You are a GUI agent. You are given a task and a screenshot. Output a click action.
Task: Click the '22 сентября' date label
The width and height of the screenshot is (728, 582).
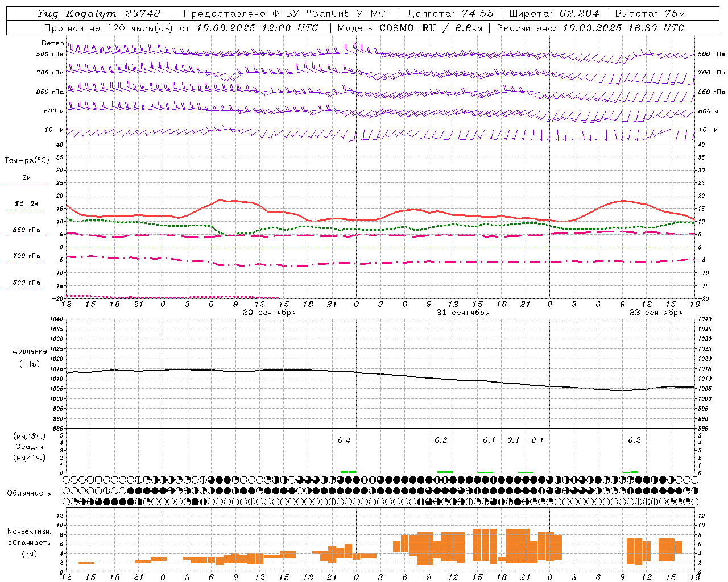pyautogui.click(x=656, y=313)
